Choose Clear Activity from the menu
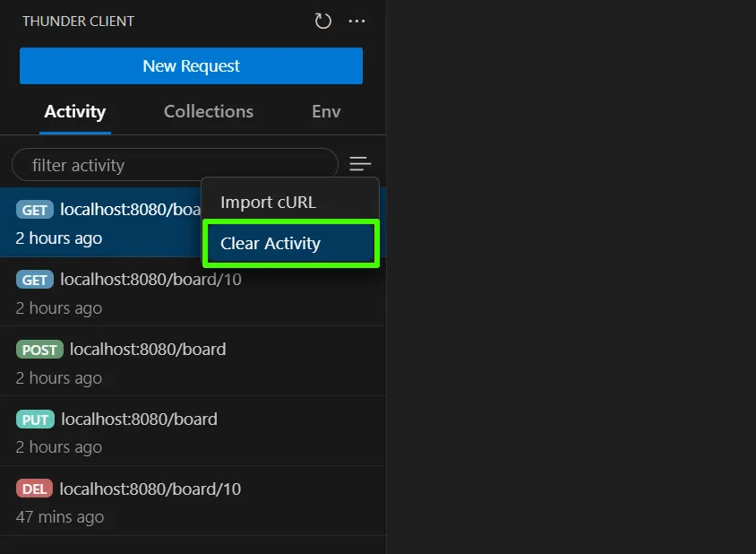 pos(291,243)
